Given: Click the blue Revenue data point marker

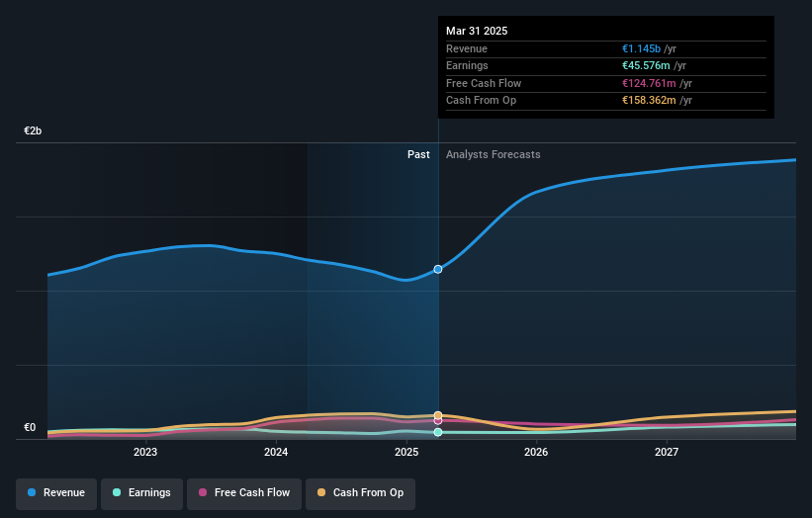Looking at the screenshot, I should [x=438, y=269].
